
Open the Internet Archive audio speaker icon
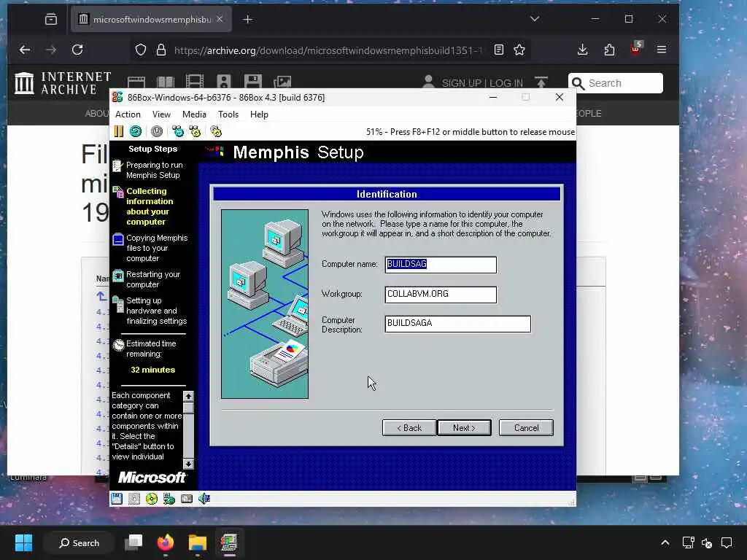tap(223, 82)
